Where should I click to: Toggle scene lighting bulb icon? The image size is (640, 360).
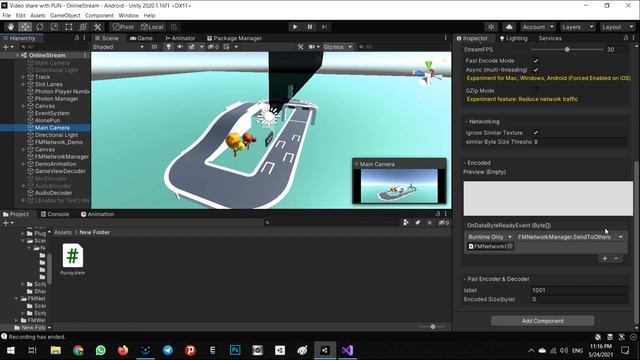pos(168,47)
